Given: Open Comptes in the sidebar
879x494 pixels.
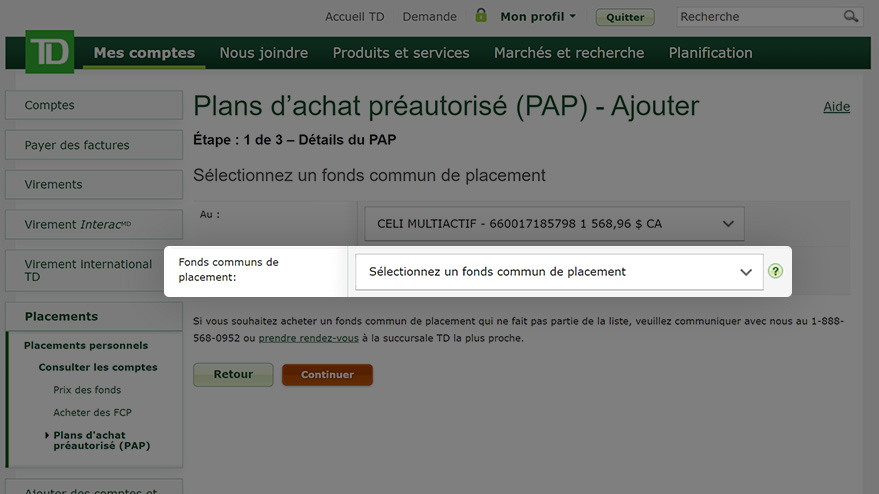Looking at the screenshot, I should click(94, 105).
